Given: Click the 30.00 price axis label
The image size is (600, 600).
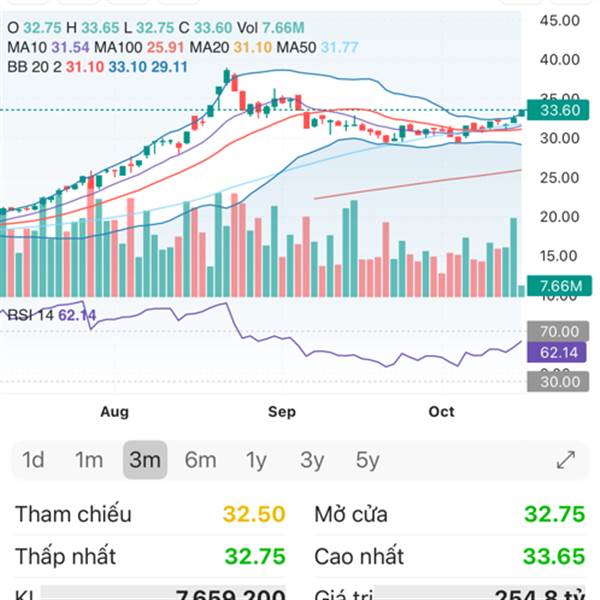Looking at the screenshot, I should click(559, 138).
